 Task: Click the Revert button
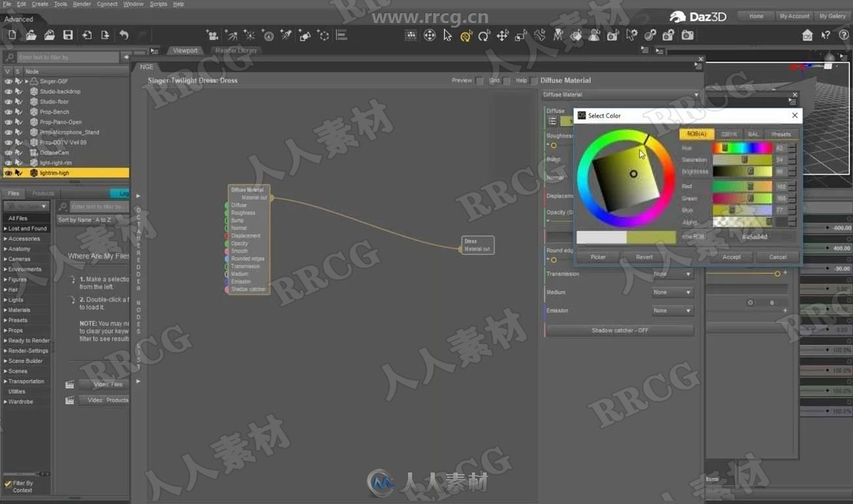click(x=644, y=257)
